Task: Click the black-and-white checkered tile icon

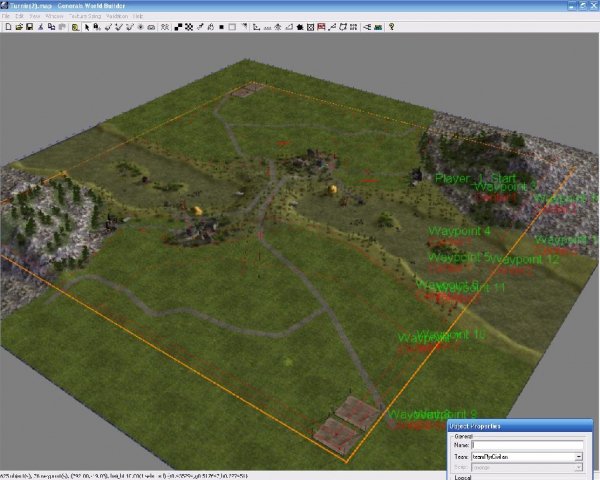Action: pyautogui.click(x=191, y=27)
